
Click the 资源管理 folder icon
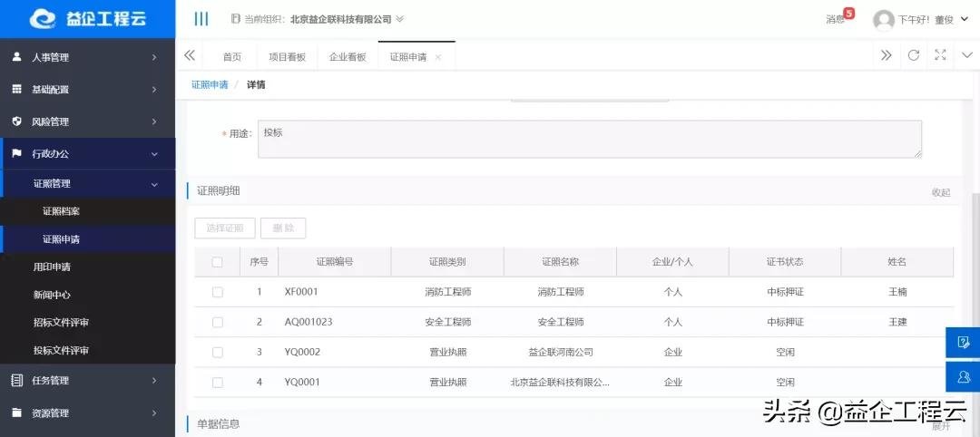pyautogui.click(x=17, y=413)
